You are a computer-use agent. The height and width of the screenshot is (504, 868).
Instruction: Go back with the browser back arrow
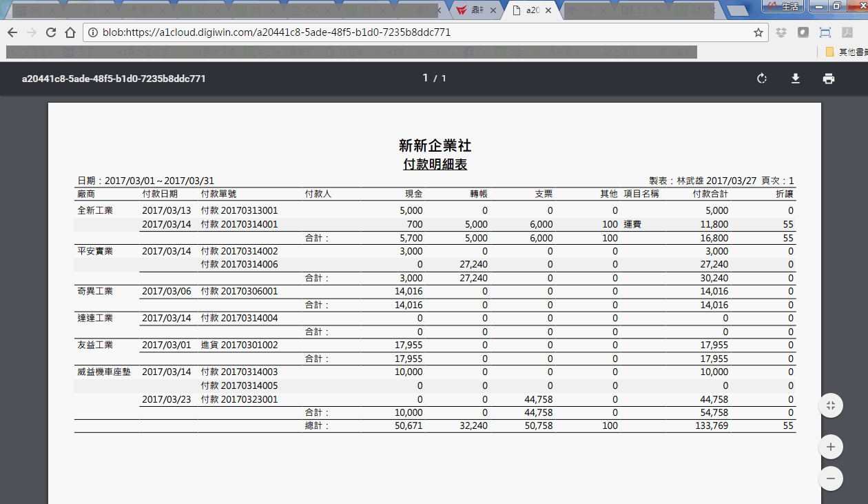(12, 32)
